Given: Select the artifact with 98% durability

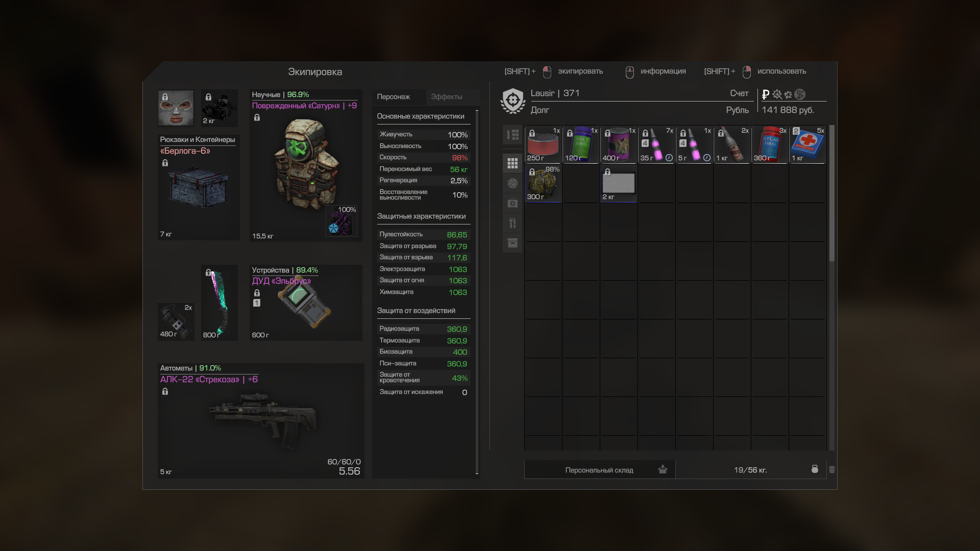Looking at the screenshot, I should point(543,183).
